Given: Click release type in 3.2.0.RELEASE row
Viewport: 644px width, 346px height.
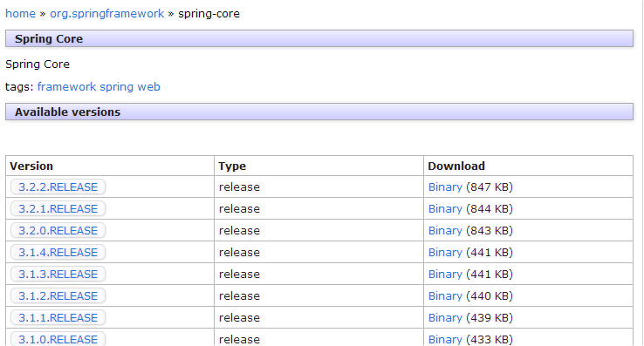Looking at the screenshot, I should tap(239, 230).
